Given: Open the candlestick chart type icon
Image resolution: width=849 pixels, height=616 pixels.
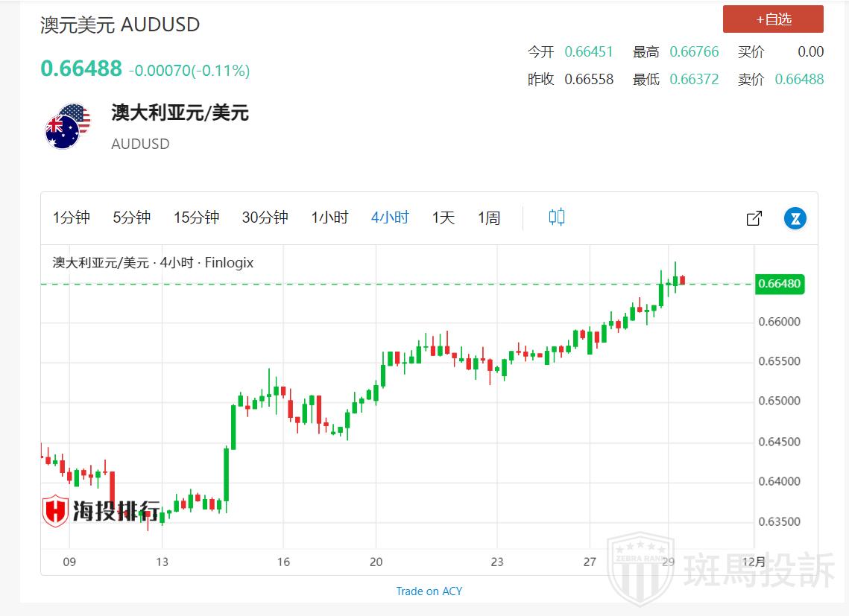Looking at the screenshot, I should 557,217.
